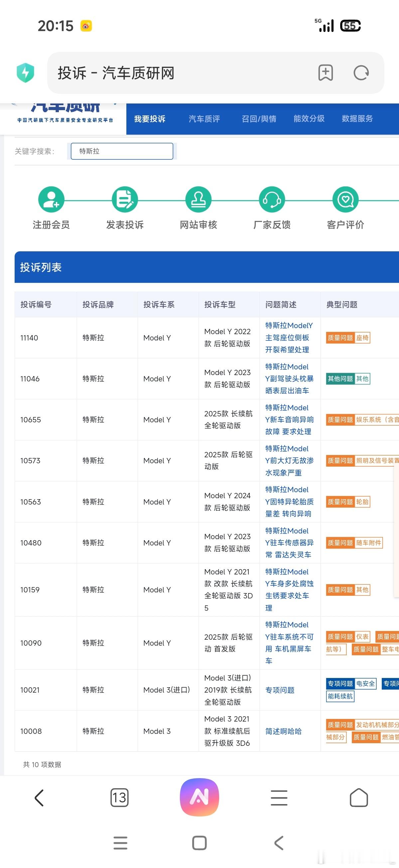Tap the 质量问题 轮胎 tag
Screen dimensions: 399x868
[348, 502]
